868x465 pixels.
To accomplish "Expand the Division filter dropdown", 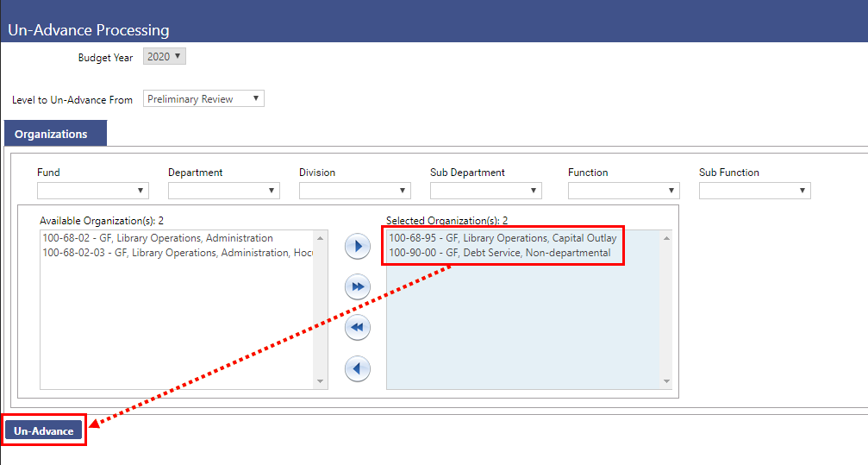I will point(355,191).
